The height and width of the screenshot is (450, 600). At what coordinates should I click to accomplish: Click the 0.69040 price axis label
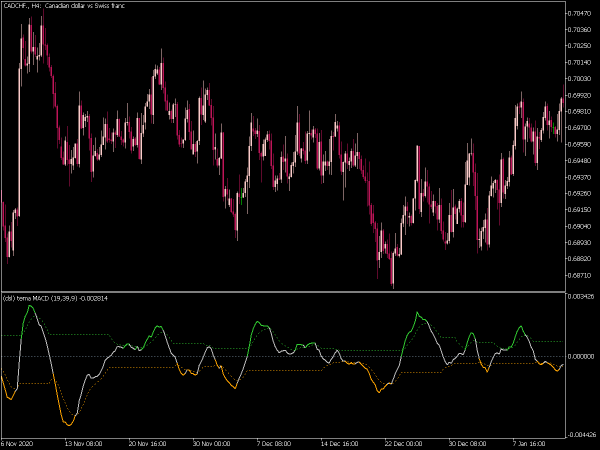[579, 226]
